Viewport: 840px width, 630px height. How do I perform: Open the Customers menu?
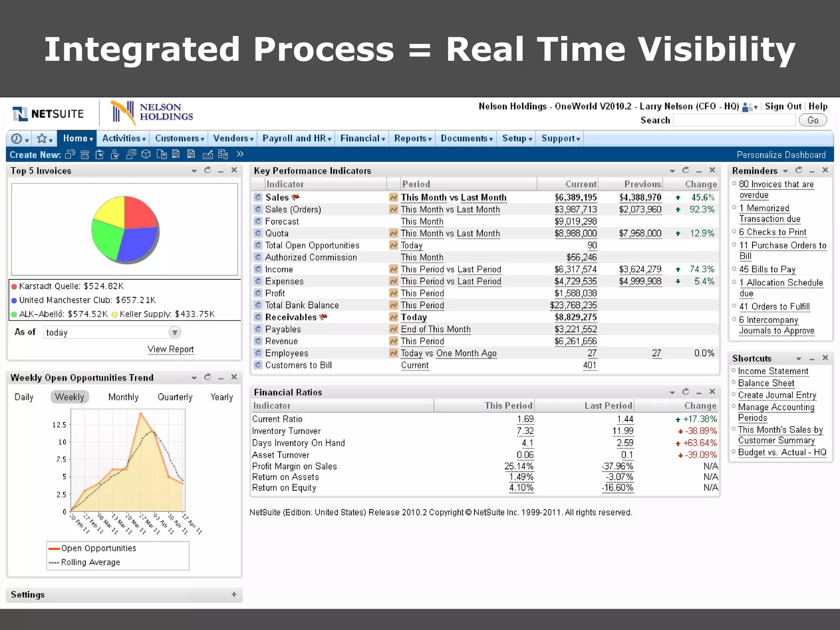pyautogui.click(x=179, y=139)
